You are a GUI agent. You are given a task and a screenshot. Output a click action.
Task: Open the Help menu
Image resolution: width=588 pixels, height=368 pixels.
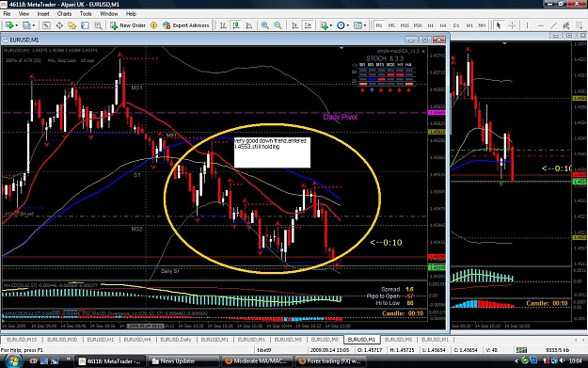click(131, 13)
